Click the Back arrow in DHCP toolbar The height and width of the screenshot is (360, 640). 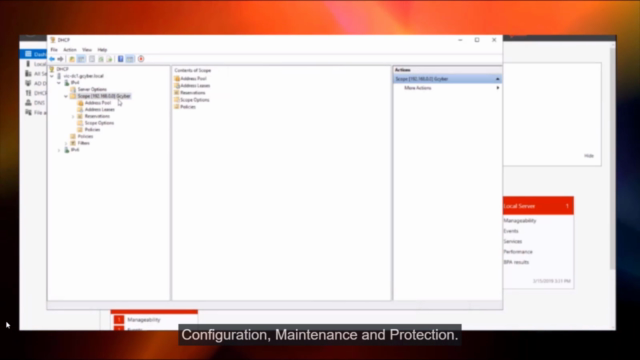click(x=52, y=59)
